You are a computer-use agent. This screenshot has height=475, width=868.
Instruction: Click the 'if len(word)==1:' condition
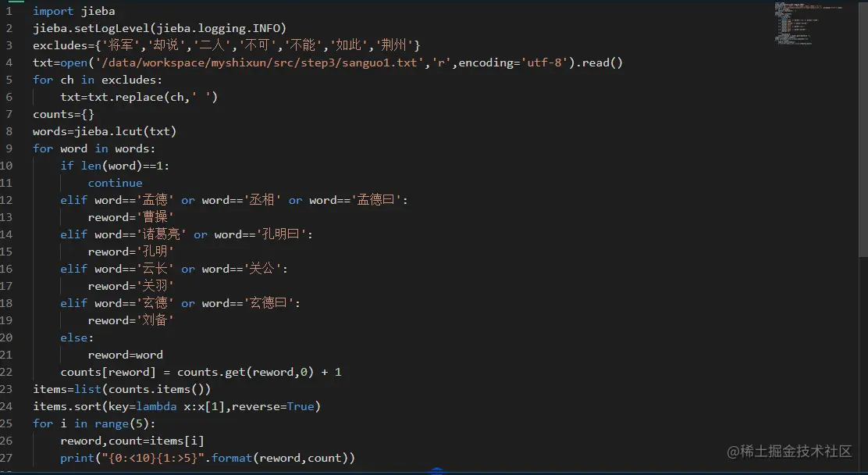[x=116, y=166]
